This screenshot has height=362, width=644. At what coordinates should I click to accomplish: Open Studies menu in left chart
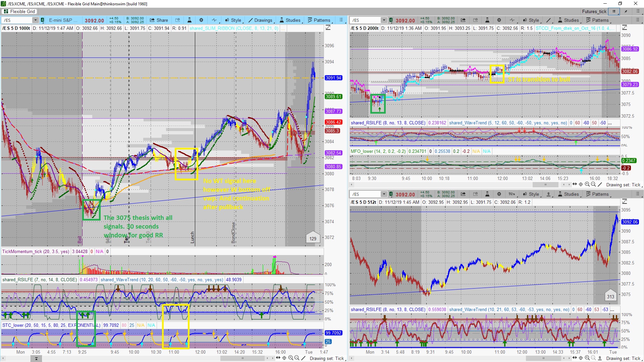291,20
